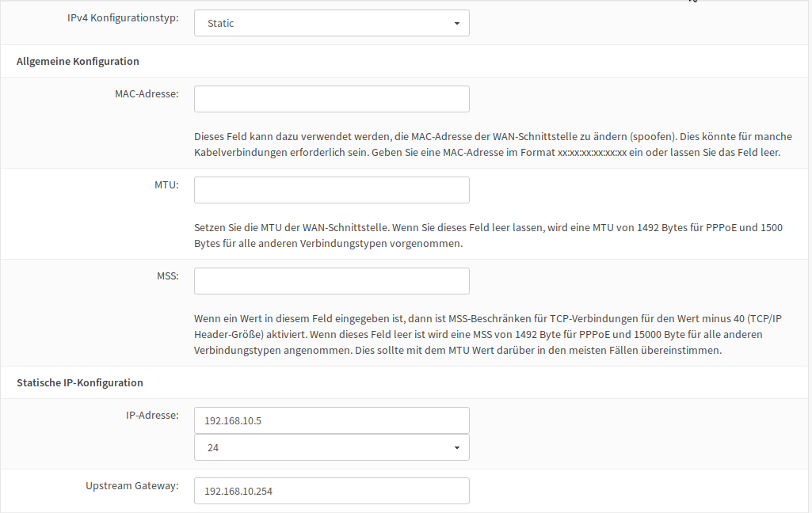
Task: Click the MTU label
Action: [x=166, y=184]
